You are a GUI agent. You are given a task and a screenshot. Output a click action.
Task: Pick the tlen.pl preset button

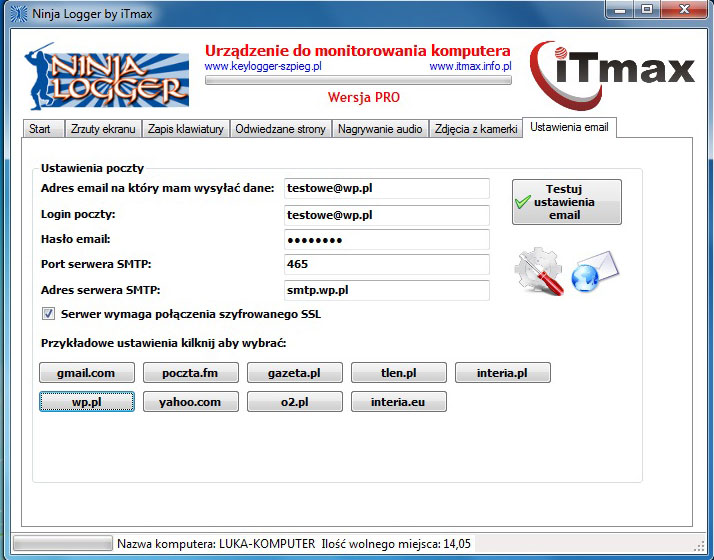point(398,373)
